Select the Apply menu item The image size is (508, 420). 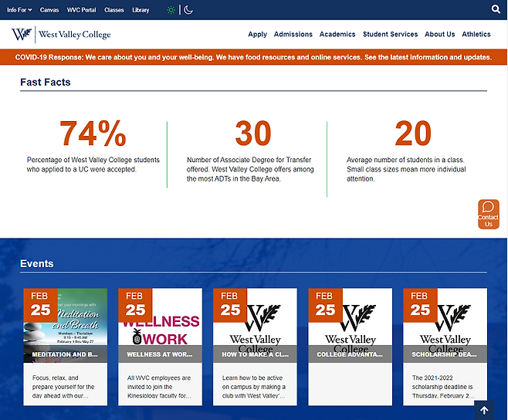(x=257, y=34)
